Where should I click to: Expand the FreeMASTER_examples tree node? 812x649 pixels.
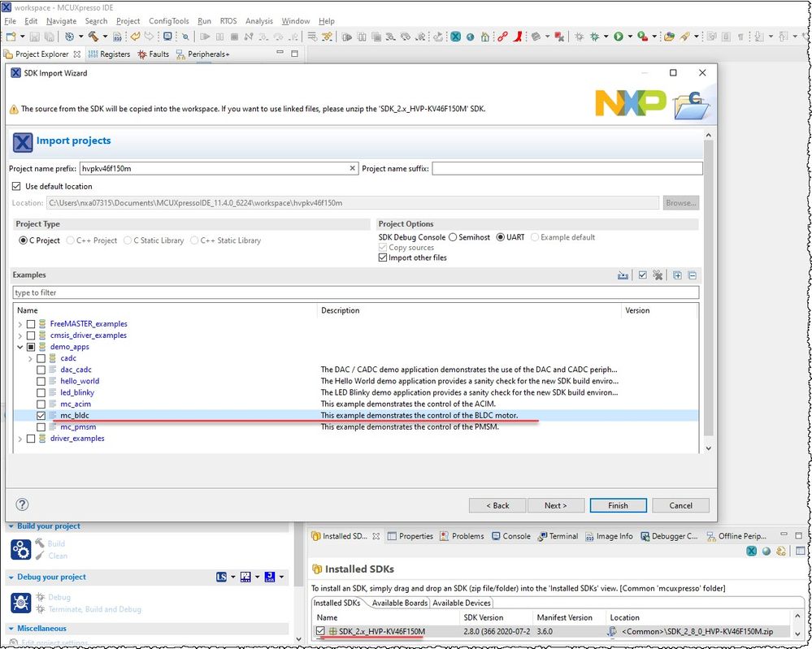20,325
